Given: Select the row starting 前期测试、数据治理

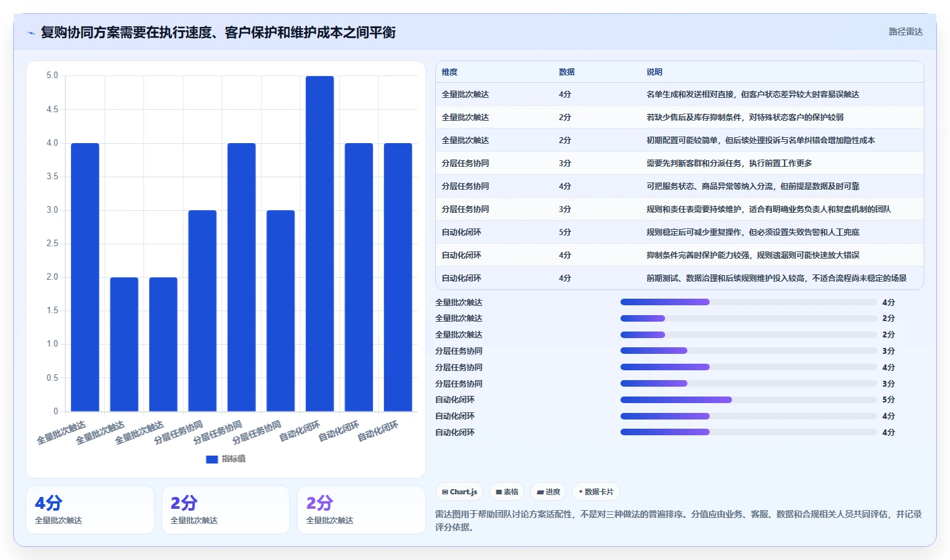Looking at the screenshot, I should point(680,278).
